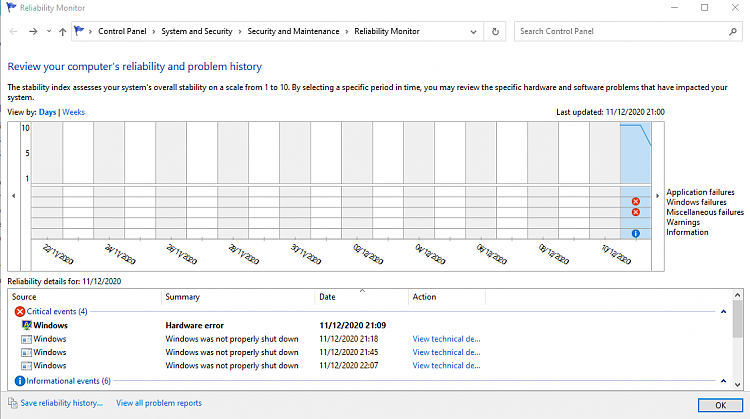Sort events by the Date column header
750x419 pixels.
327,297
